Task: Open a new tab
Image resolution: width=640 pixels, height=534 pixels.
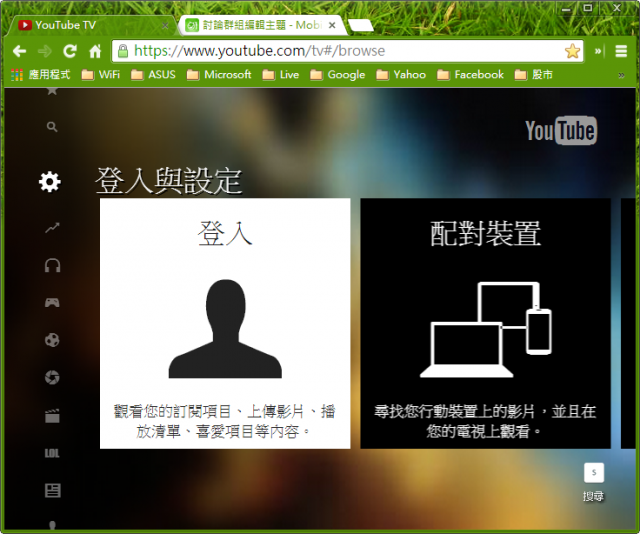Action: point(361,26)
